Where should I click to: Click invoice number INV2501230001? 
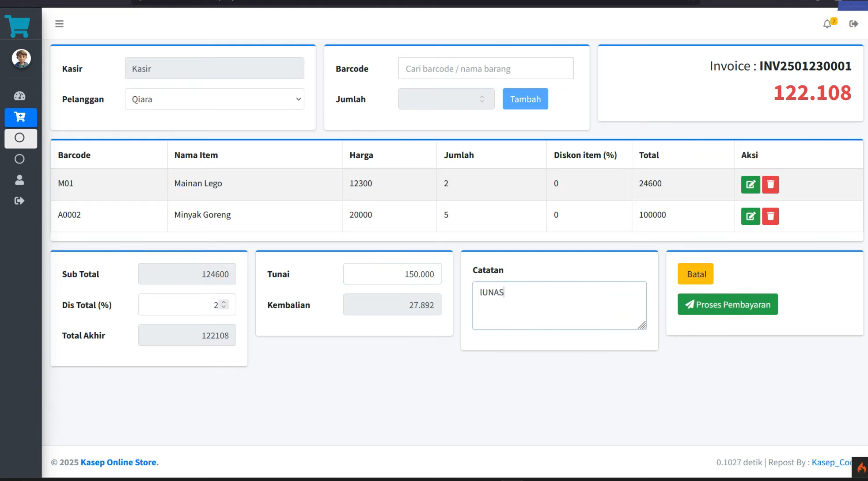click(x=805, y=66)
